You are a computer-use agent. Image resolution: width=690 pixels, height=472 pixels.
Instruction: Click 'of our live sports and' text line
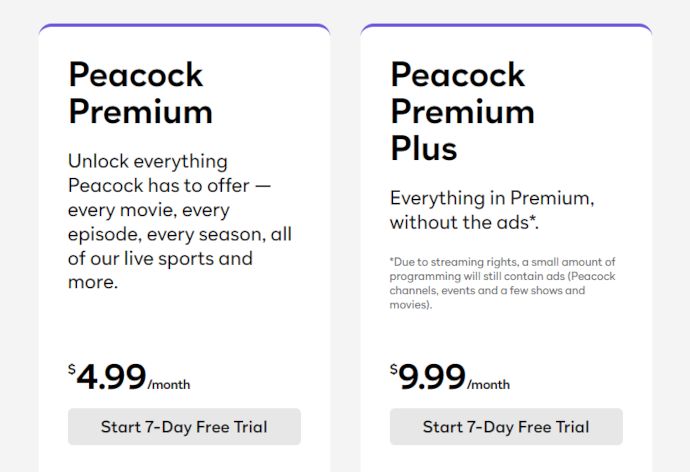pos(160,259)
